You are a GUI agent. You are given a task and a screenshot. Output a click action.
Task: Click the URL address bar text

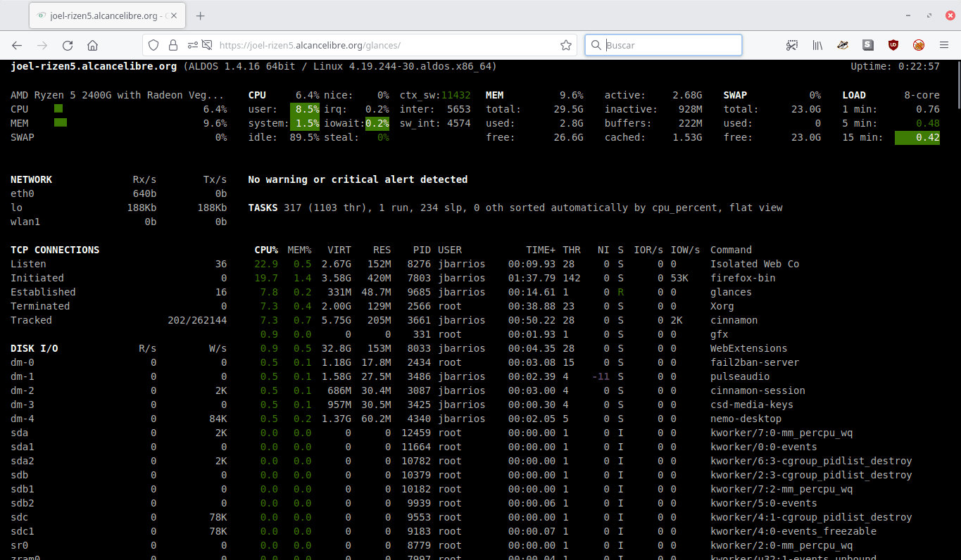point(310,45)
